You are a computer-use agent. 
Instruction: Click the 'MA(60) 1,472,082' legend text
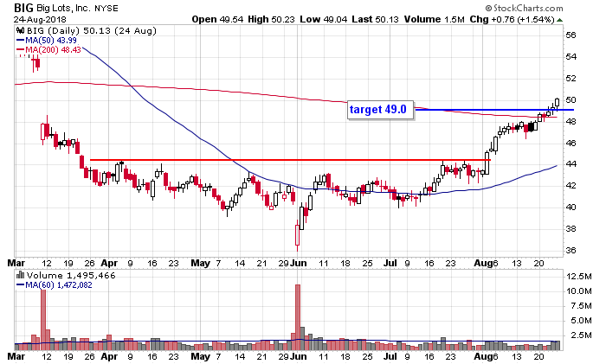[59, 284]
